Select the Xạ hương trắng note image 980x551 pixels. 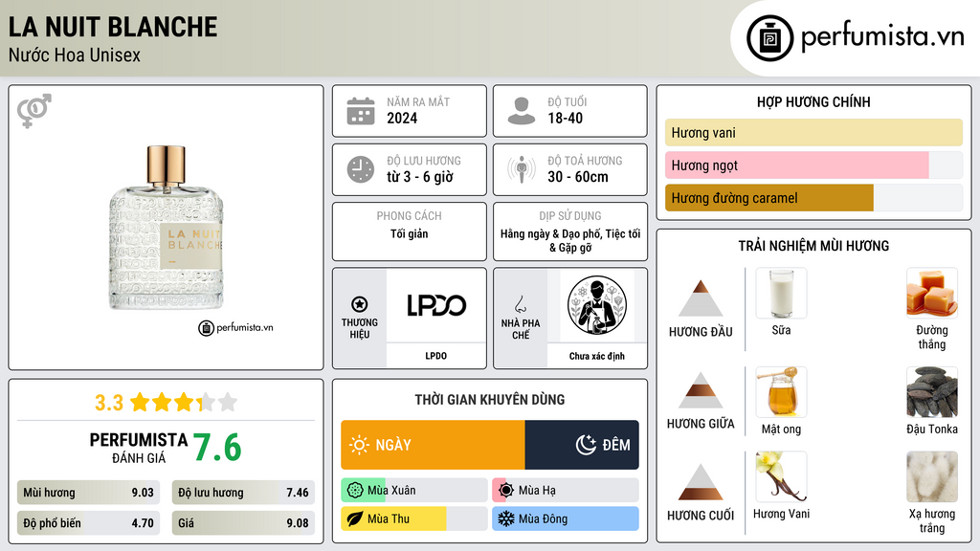(932, 476)
